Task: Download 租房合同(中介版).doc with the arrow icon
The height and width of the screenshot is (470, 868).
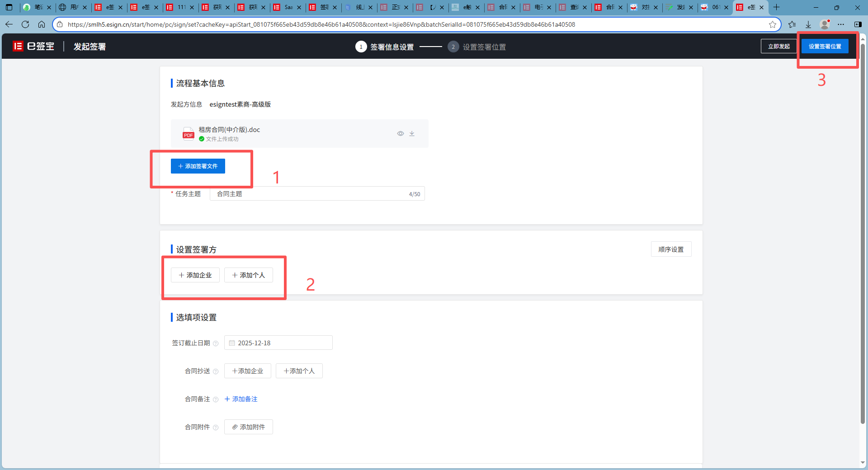Action: tap(412, 134)
